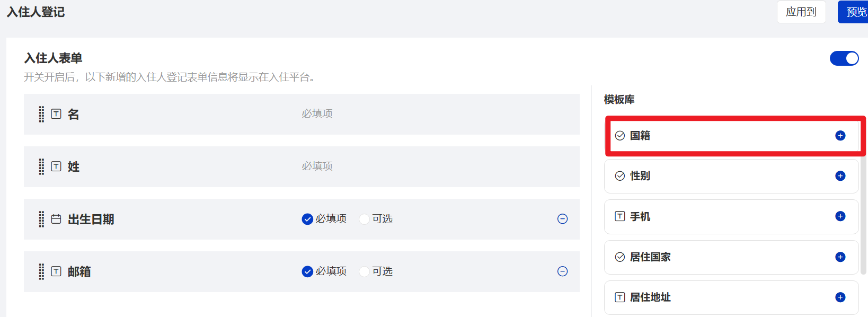Remove the 邮箱 field with minus icon

pyautogui.click(x=562, y=271)
